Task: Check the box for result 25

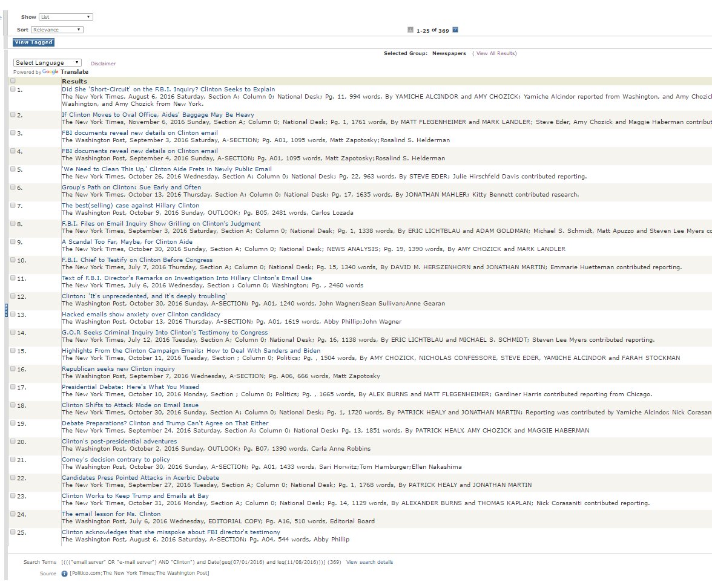Action: tap(13, 532)
